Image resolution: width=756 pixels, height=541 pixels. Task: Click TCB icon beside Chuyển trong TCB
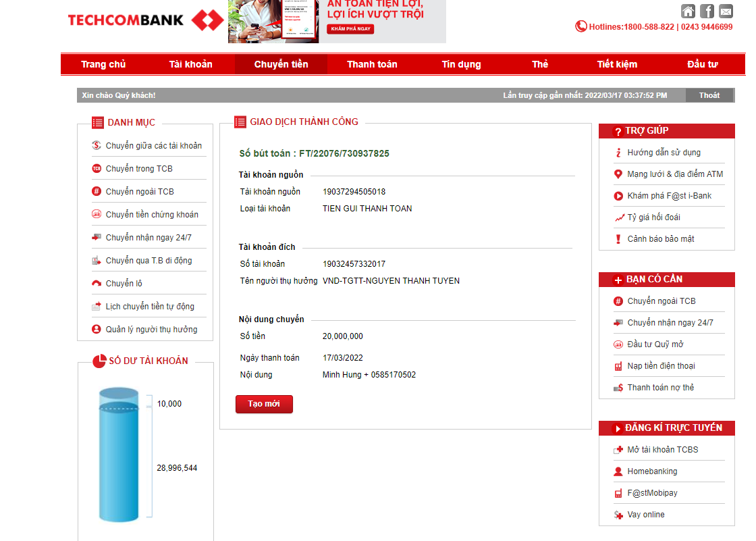tap(97, 168)
